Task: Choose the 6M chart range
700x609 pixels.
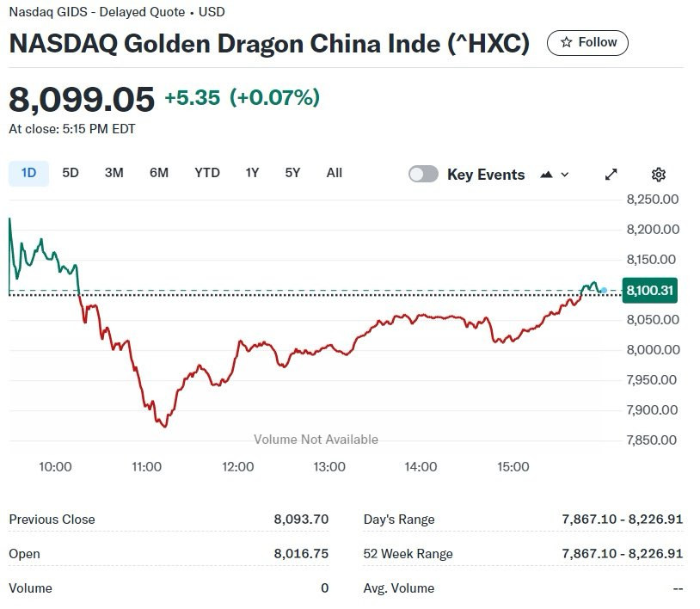Action: (159, 173)
